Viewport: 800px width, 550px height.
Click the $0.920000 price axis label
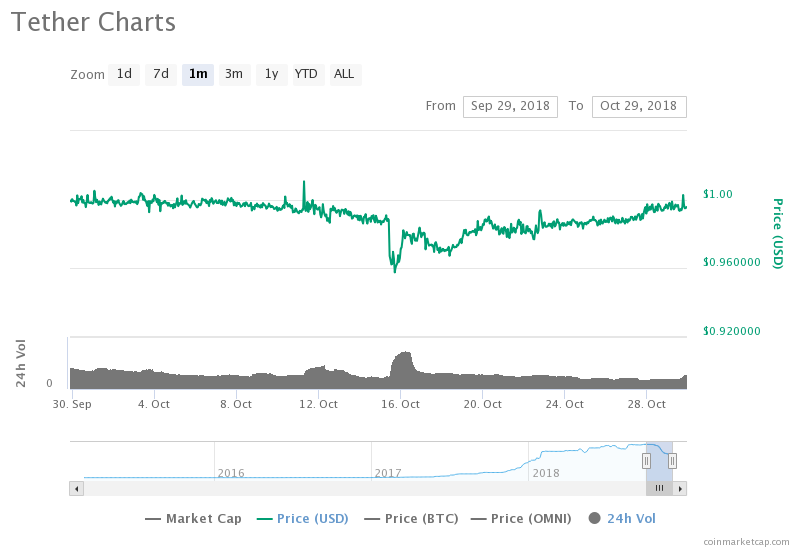pyautogui.click(x=732, y=331)
